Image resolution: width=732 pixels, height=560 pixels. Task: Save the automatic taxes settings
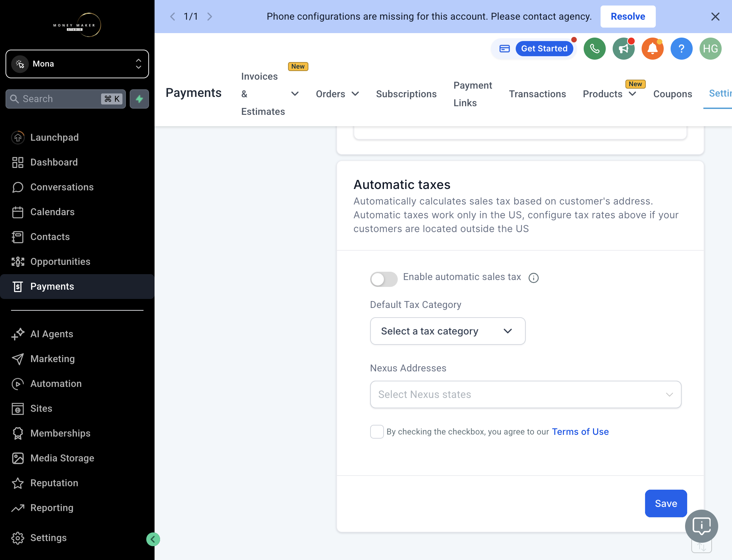[666, 503]
